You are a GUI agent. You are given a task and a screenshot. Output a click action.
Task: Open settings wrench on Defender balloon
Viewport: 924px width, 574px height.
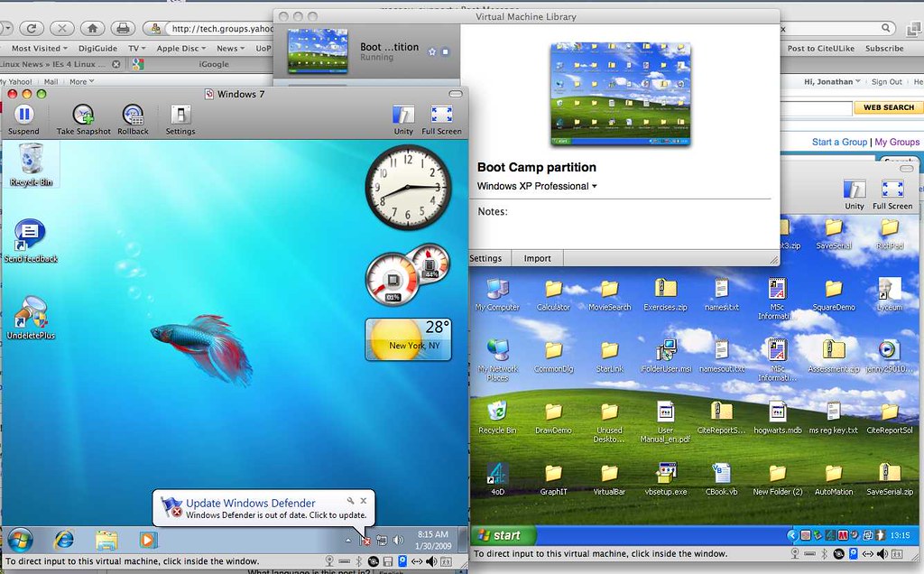point(351,500)
